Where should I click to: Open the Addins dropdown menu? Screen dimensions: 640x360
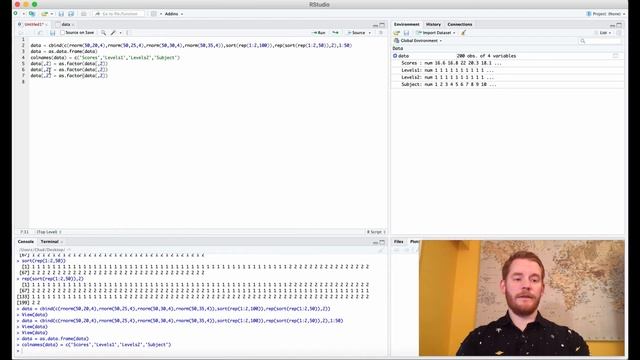(x=173, y=14)
